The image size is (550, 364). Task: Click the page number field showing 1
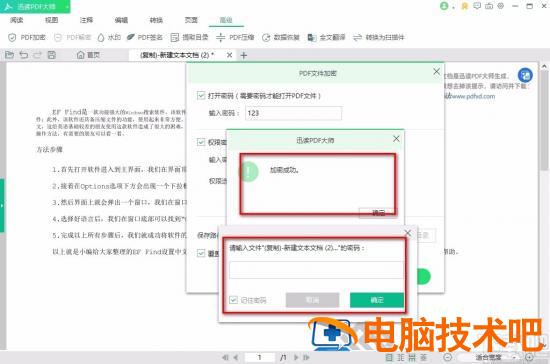(x=260, y=357)
